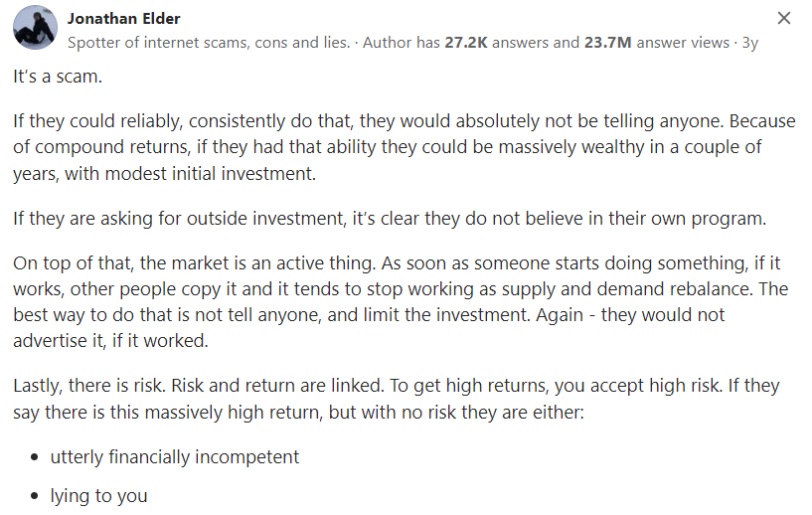Screen dimensions: 812x515
Task: Close the answer with the X icon
Action: tap(784, 18)
